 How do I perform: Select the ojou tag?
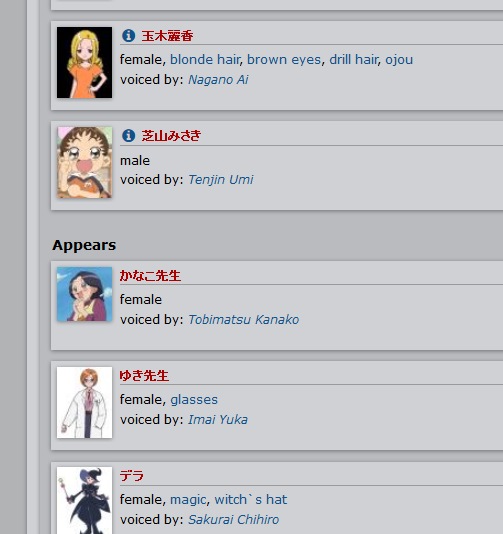click(399, 60)
